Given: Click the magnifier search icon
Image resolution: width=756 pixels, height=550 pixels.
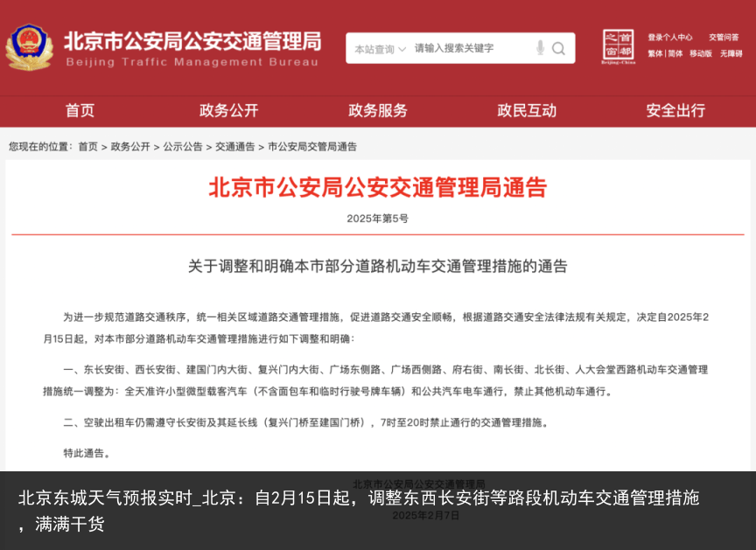Looking at the screenshot, I should (558, 48).
